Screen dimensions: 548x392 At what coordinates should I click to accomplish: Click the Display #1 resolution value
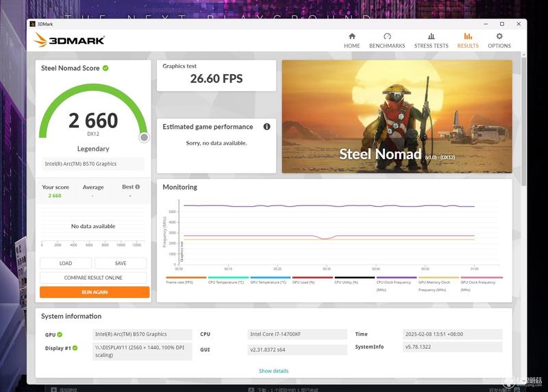tap(142, 351)
